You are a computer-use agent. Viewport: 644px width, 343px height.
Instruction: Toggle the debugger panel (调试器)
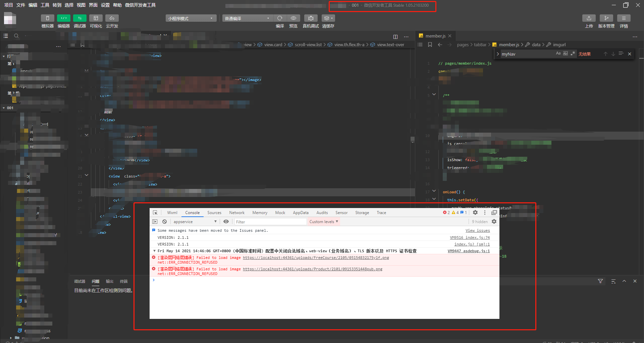click(x=79, y=18)
